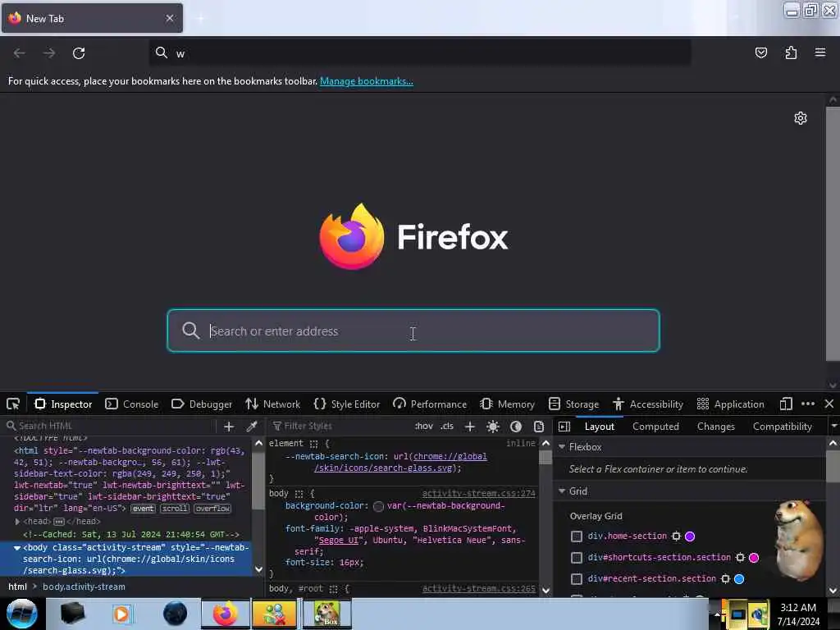
Task: Switch to the Computed sidebar tab
Action: pos(655,427)
